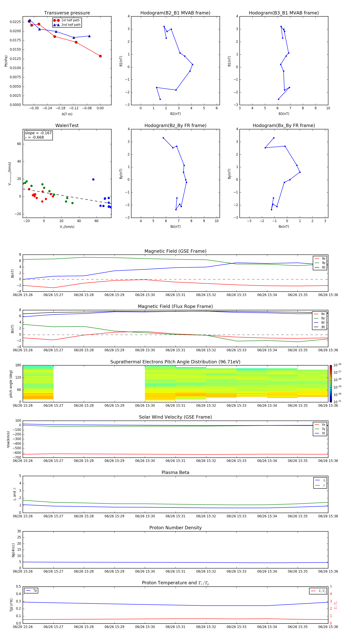This screenshot has width=351, height=644.
Task: Click the 10^-31 colorbar tick label
Action: click(x=337, y=402)
